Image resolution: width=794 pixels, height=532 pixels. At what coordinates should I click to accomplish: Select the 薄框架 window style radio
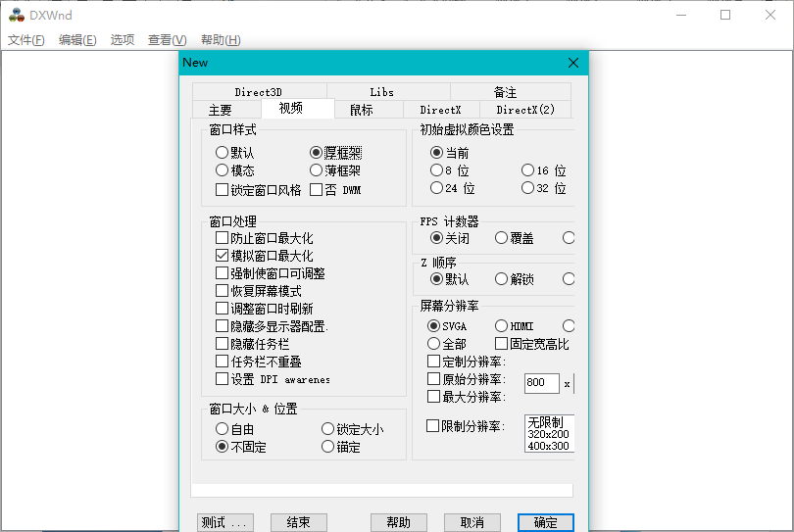click(x=316, y=170)
